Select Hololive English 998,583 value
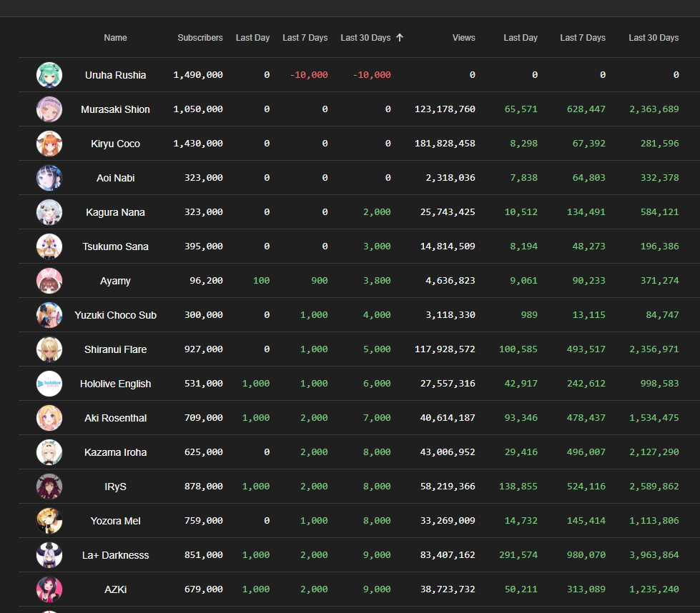Screen dimensions: 700x613 point(660,384)
